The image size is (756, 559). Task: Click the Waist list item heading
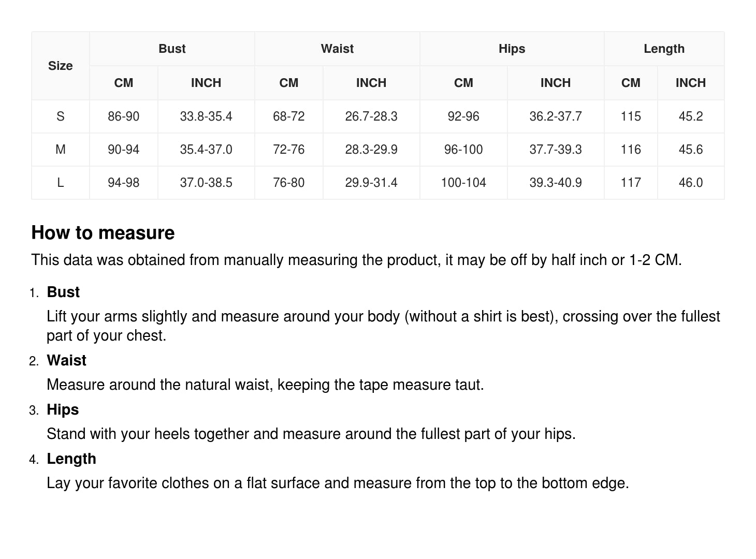pos(66,360)
